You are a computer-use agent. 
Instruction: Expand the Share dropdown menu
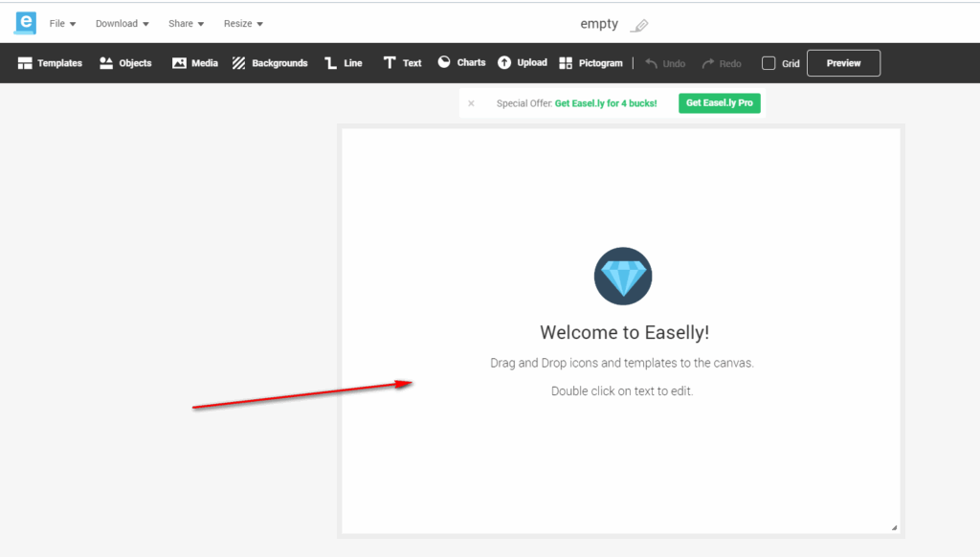point(186,24)
